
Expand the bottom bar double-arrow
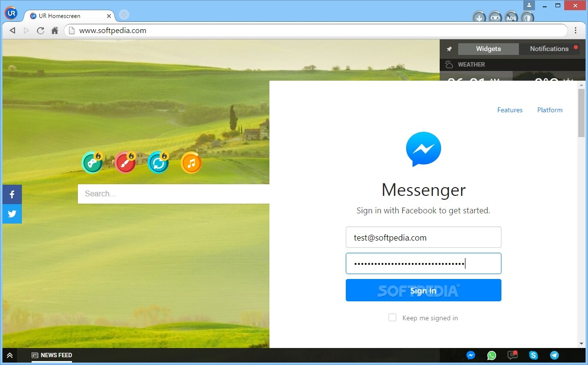click(9, 355)
